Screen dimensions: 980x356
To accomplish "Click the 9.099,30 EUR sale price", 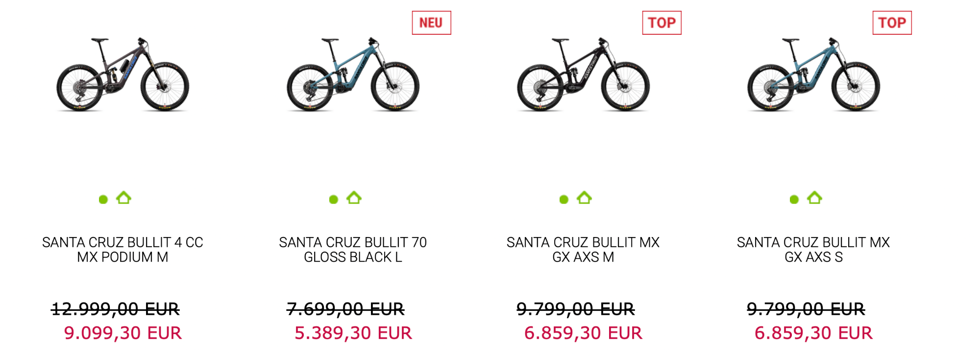I will pos(122,333).
